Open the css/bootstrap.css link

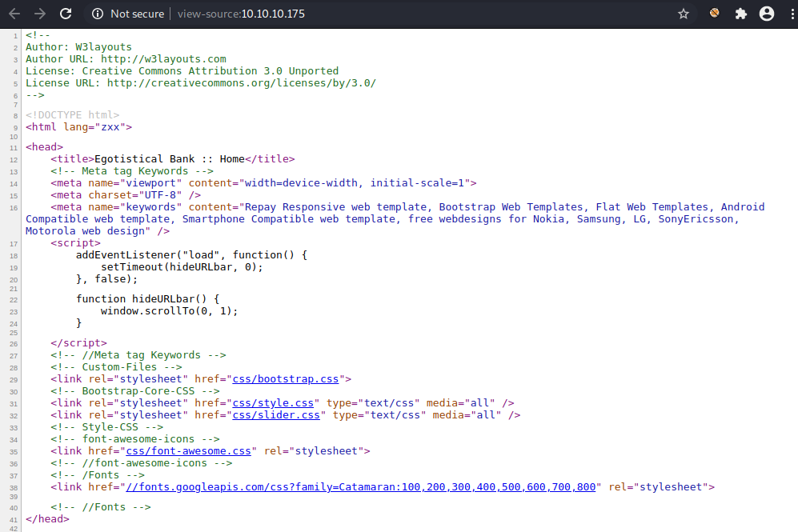286,379
